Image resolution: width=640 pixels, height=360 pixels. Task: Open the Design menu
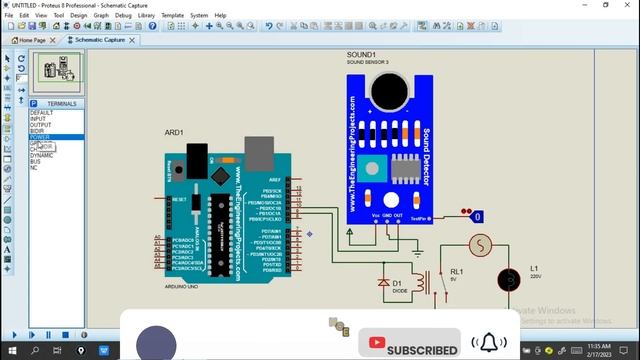(78, 16)
